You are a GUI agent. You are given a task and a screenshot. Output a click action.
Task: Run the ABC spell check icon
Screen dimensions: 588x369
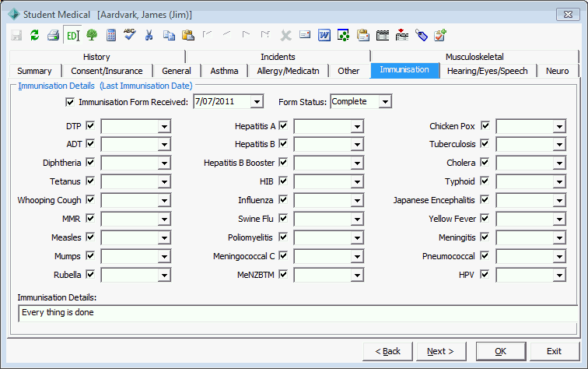coord(130,34)
